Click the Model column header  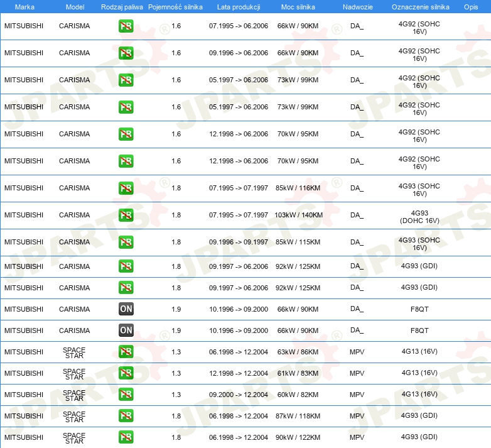(75, 7)
